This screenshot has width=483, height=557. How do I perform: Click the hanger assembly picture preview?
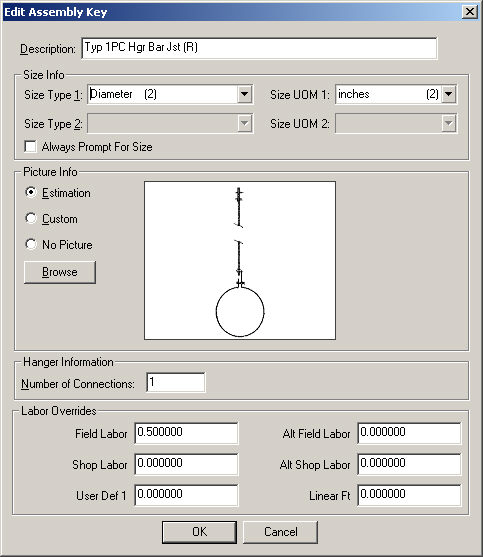[x=240, y=260]
